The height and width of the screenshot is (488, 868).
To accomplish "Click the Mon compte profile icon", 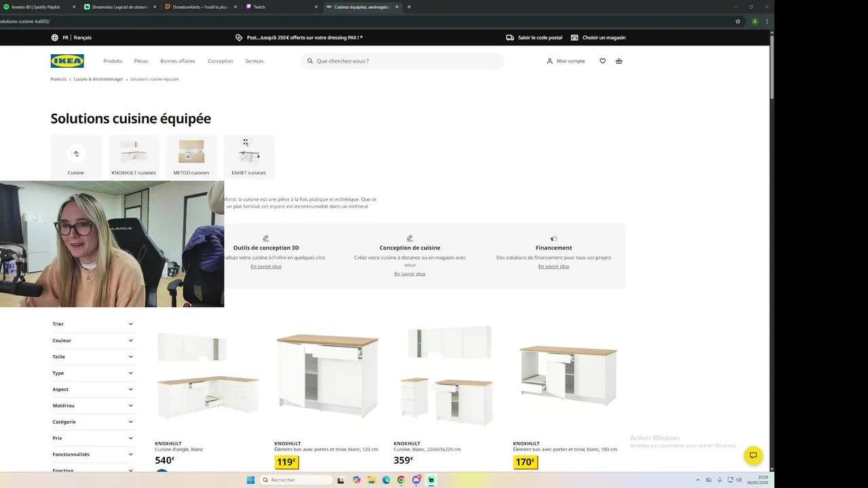I will click(550, 61).
